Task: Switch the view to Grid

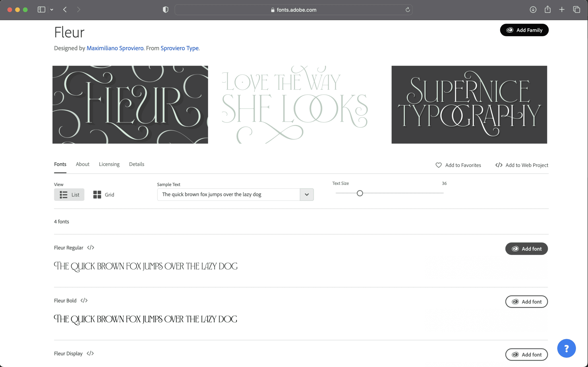Action: coord(103,195)
